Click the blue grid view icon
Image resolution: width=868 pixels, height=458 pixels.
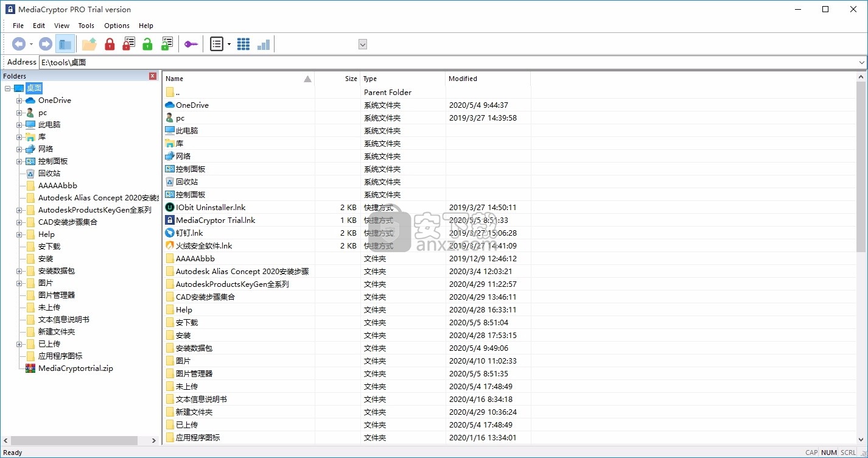(x=243, y=44)
